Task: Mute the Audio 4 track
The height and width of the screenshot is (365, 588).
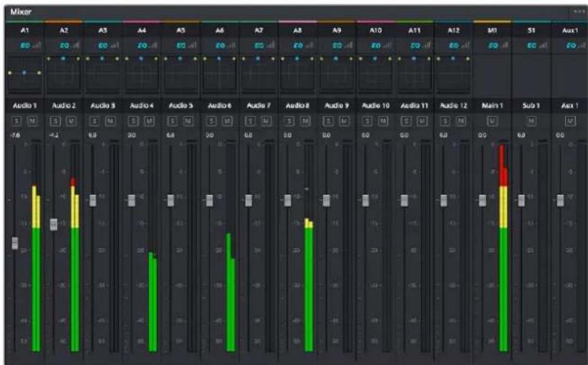Action: tap(150, 121)
